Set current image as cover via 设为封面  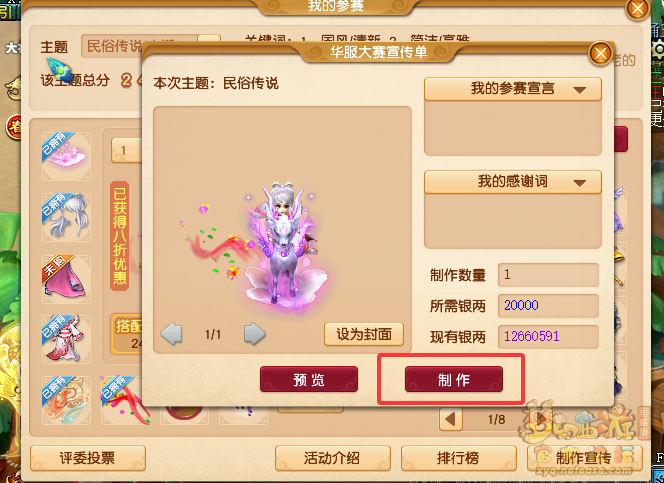pos(364,334)
